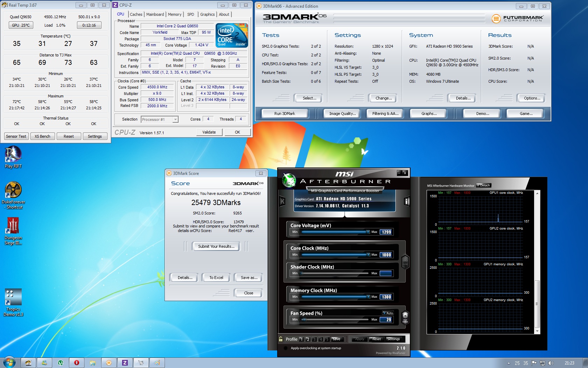The height and width of the screenshot is (368, 588).
Task: Open the Tropics Demo v1.3 desktop icon
Action: tap(13, 302)
